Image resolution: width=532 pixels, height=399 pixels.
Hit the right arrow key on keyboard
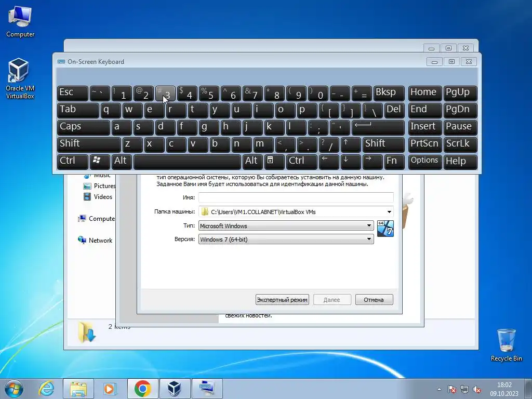tap(373, 162)
